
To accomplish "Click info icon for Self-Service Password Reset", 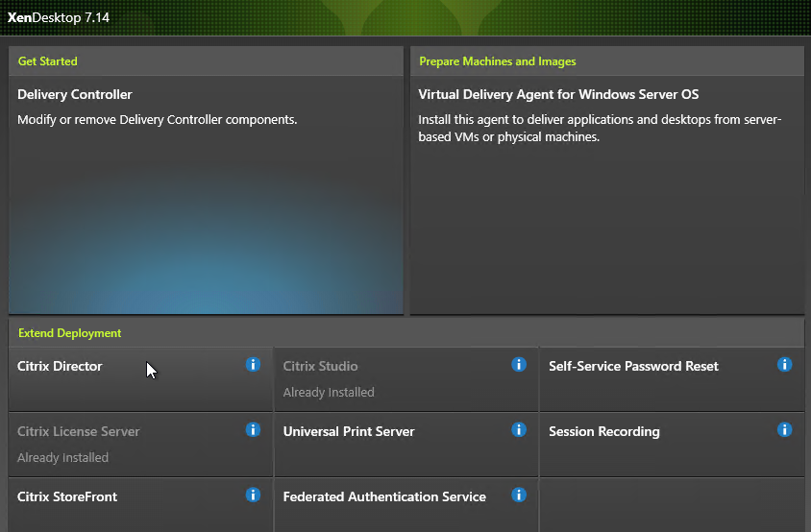I will point(785,365).
